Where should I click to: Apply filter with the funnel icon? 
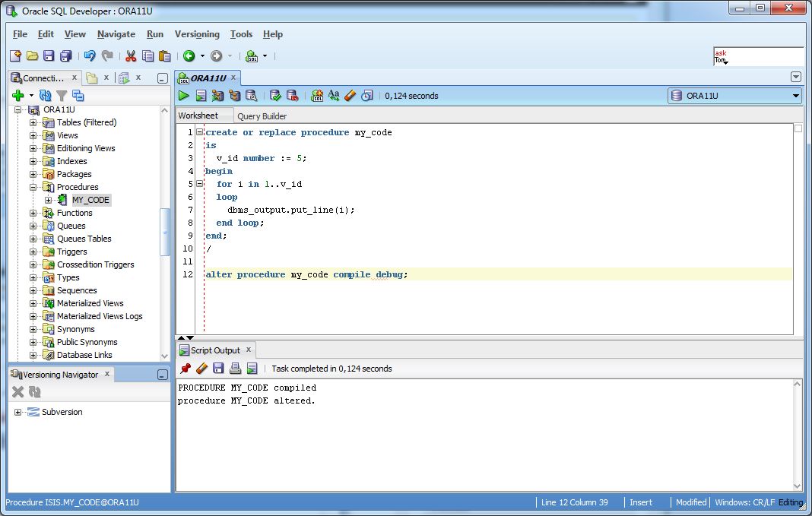click(x=62, y=95)
